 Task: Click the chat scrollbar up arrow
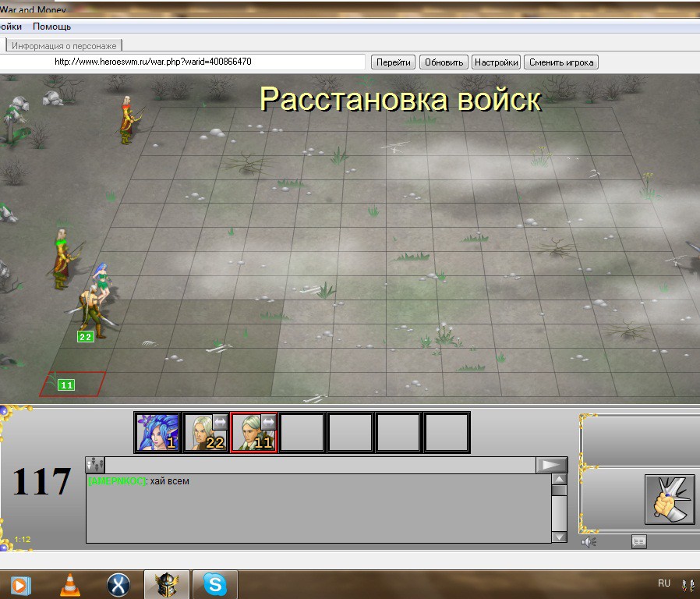tap(559, 480)
